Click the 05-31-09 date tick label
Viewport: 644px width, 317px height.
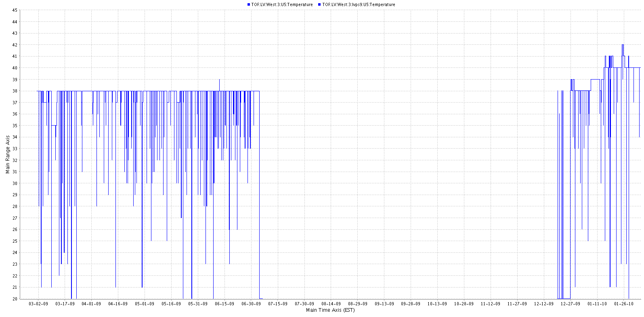[198, 304]
